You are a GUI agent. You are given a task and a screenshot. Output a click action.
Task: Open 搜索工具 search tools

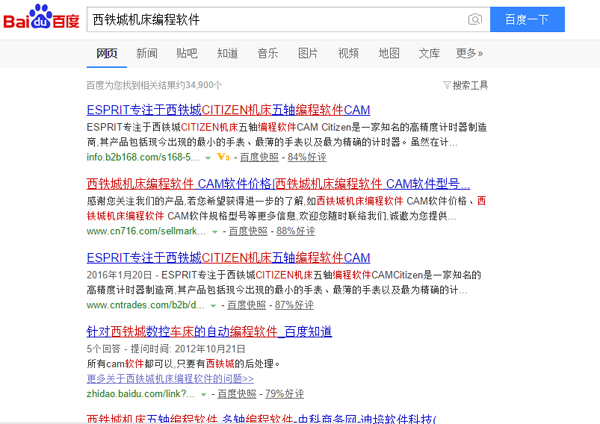(470, 85)
